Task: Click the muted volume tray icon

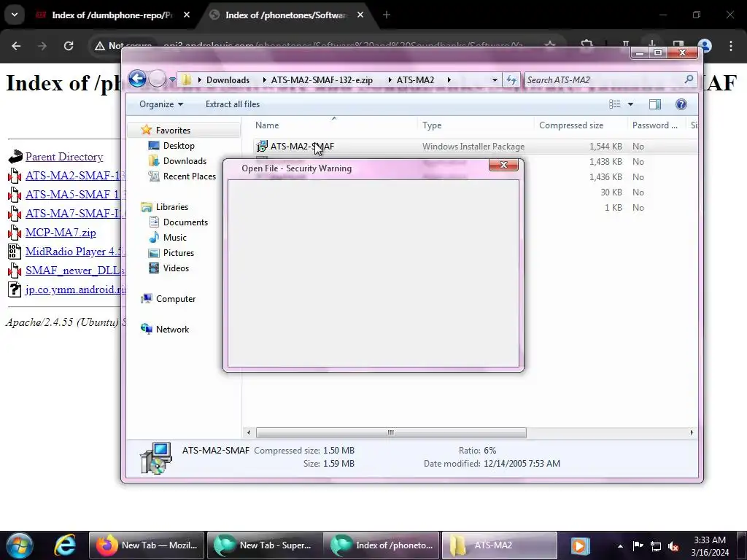Action: (x=673, y=545)
